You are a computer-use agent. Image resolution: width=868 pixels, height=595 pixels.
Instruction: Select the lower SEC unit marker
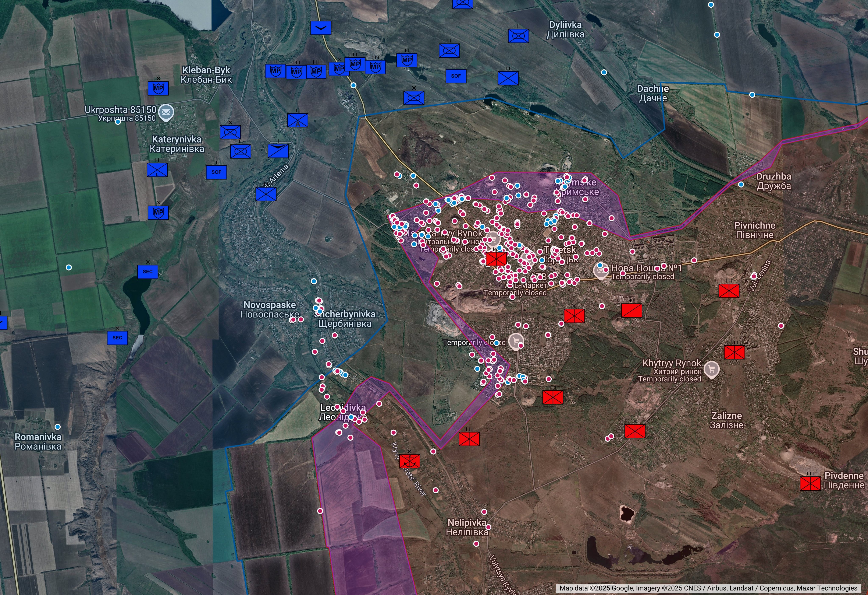(117, 338)
